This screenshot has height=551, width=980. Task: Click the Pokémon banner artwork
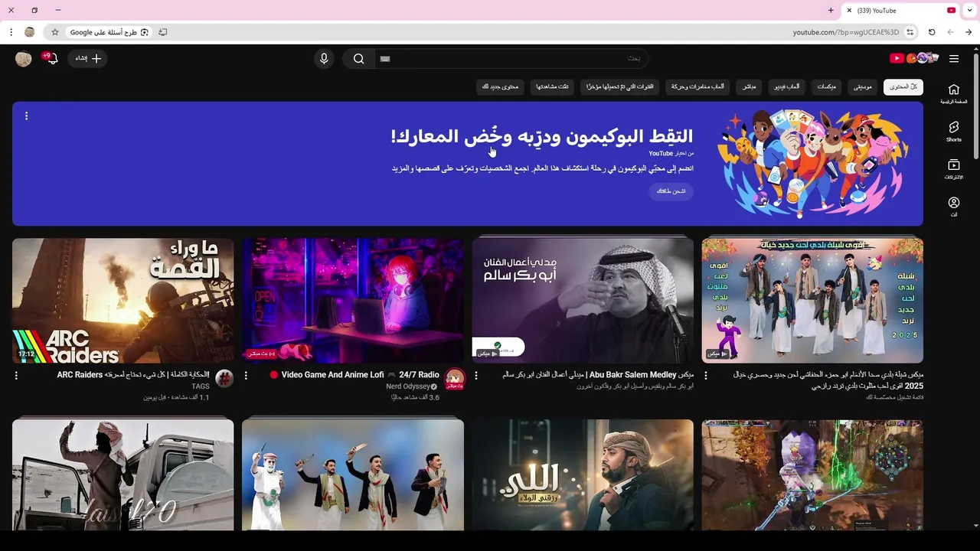click(x=812, y=163)
